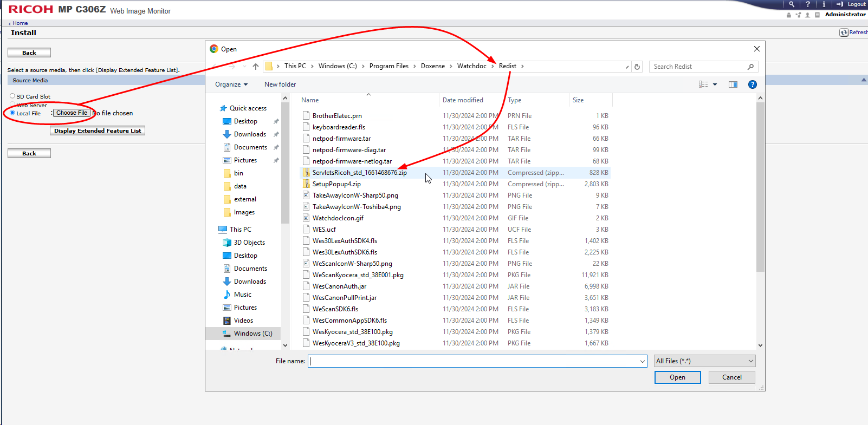Open the question mark help icon in Ricoh header
Image resolution: width=868 pixels, height=425 pixels.
808,4
